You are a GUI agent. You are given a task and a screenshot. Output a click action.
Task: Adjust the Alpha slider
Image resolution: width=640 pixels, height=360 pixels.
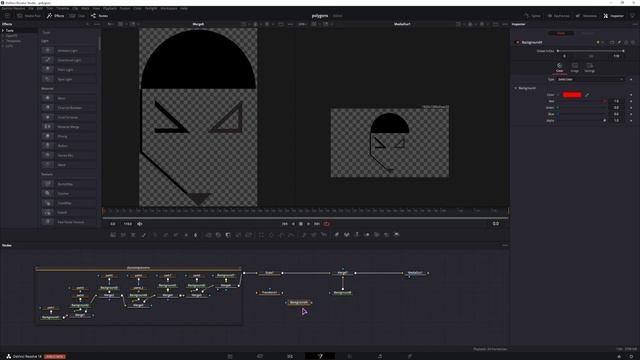pyautogui.click(x=582, y=120)
